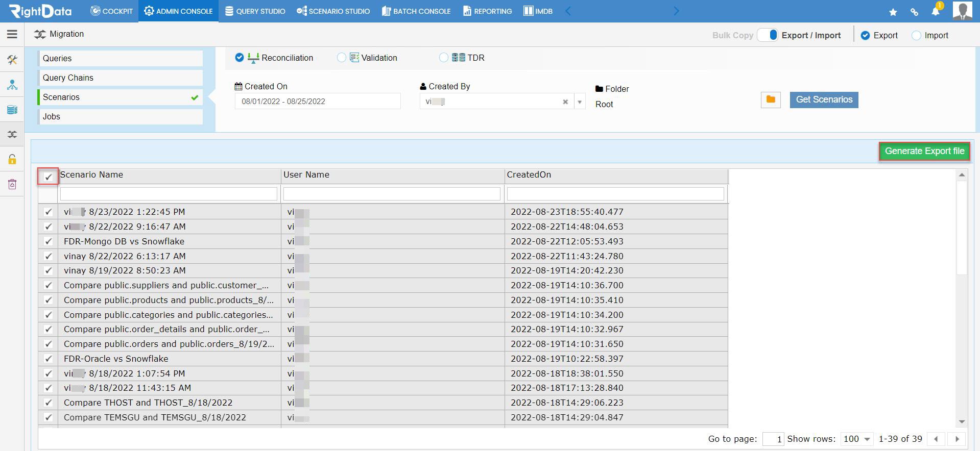Click the tools wrench sidebar icon
The image size is (980, 451).
[x=12, y=60]
